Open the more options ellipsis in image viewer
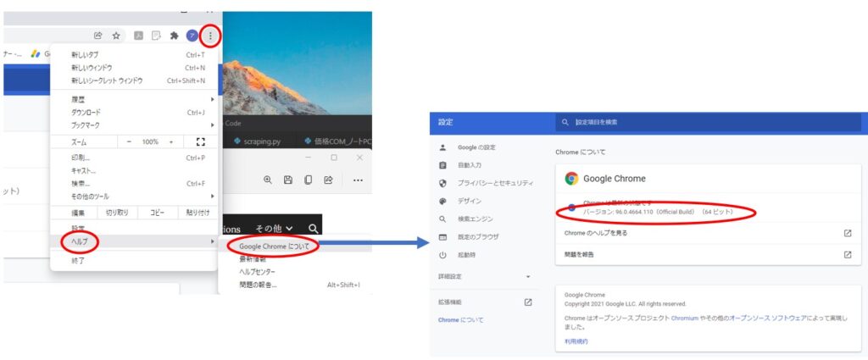Viewport: 868px width, 360px height. point(359,180)
